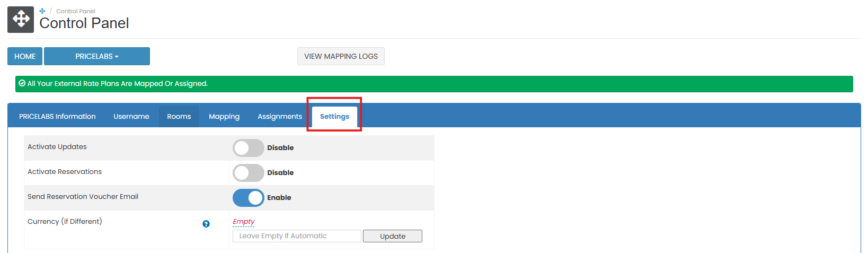
Task: Click the Disable text beside Activate Reservations
Action: click(280, 173)
